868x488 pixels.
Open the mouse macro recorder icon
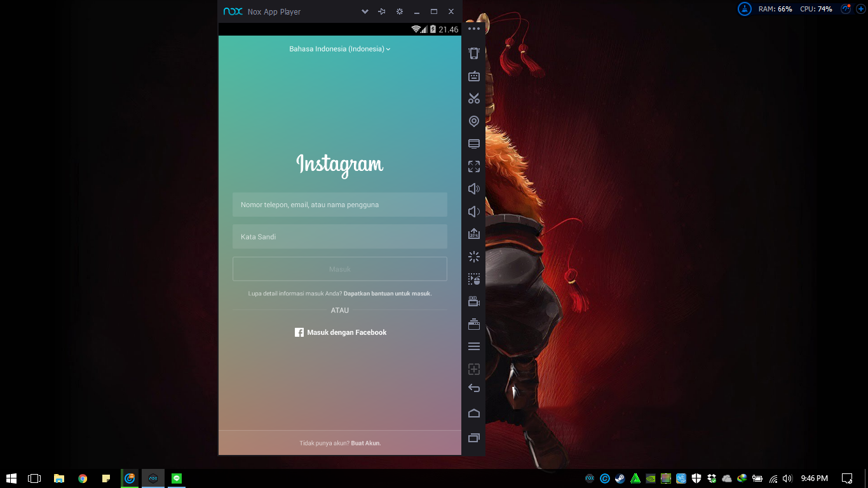coord(473,279)
